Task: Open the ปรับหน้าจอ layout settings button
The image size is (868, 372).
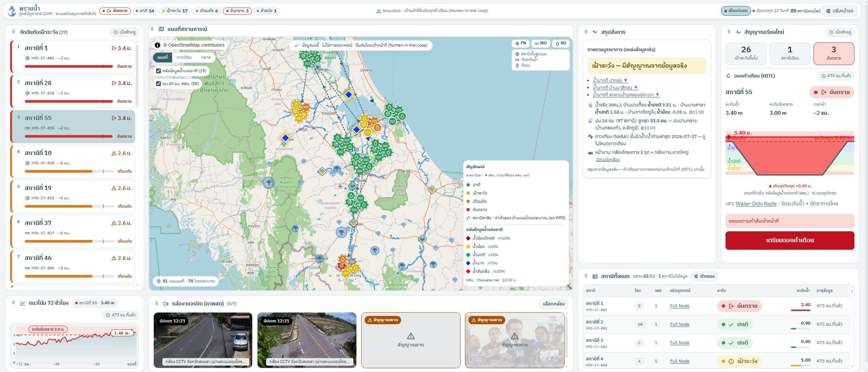Action: point(839,11)
